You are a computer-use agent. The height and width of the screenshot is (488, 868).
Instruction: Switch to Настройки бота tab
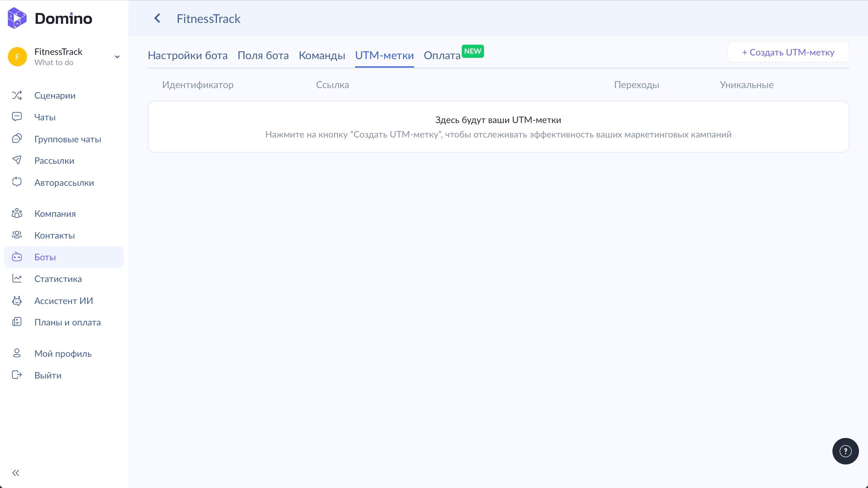tap(187, 55)
